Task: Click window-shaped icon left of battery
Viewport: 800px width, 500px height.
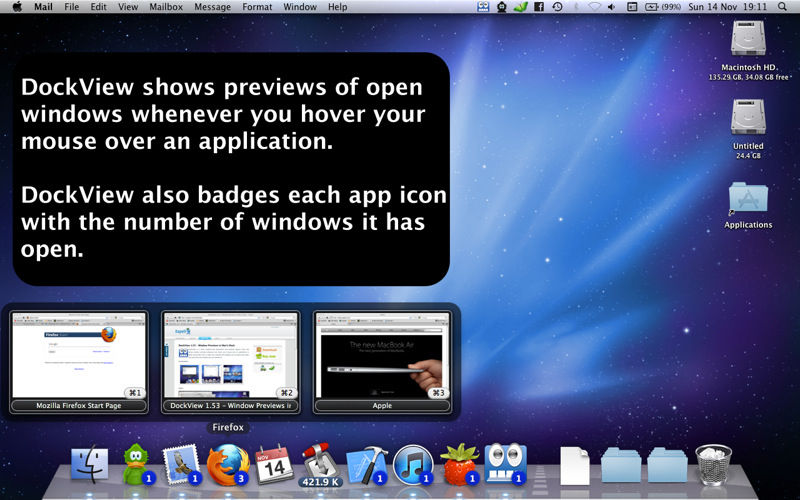Action: [x=632, y=7]
